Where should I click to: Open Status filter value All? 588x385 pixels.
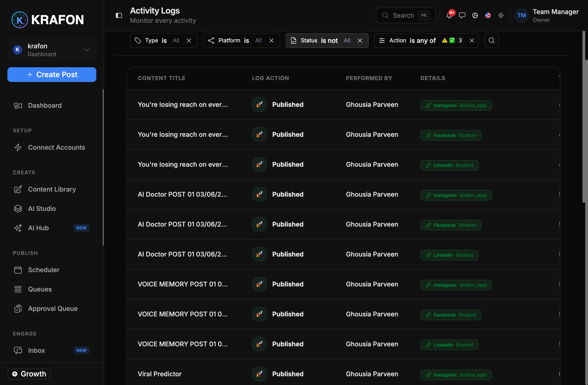tap(347, 41)
